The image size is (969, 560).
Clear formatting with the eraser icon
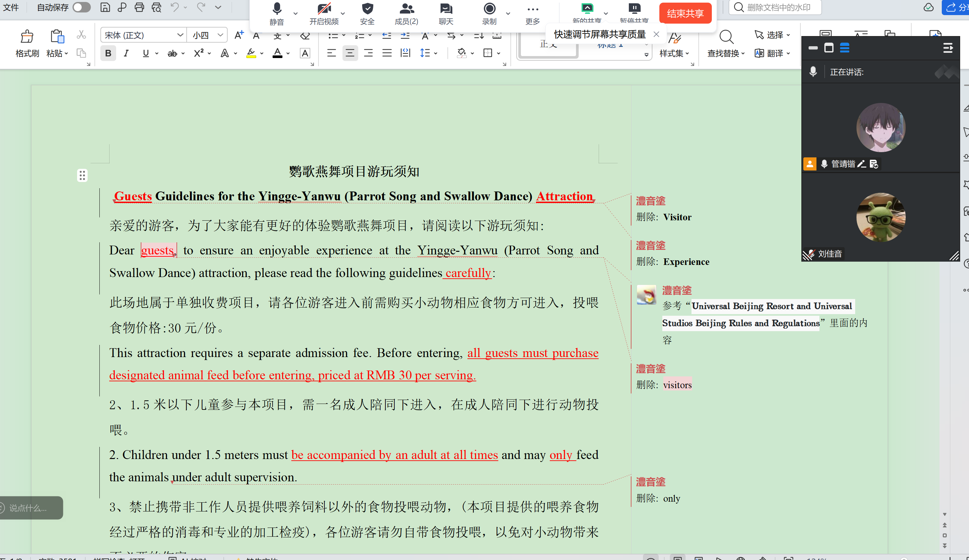pos(305,35)
